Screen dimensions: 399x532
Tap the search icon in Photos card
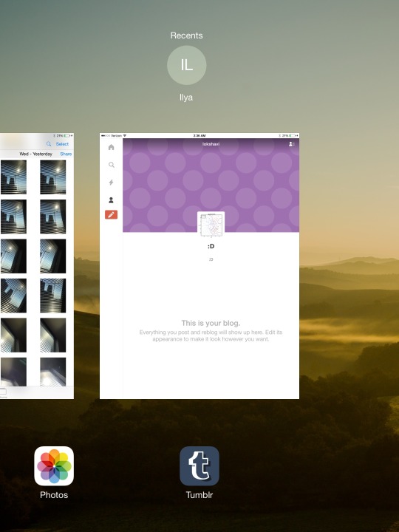click(x=49, y=144)
